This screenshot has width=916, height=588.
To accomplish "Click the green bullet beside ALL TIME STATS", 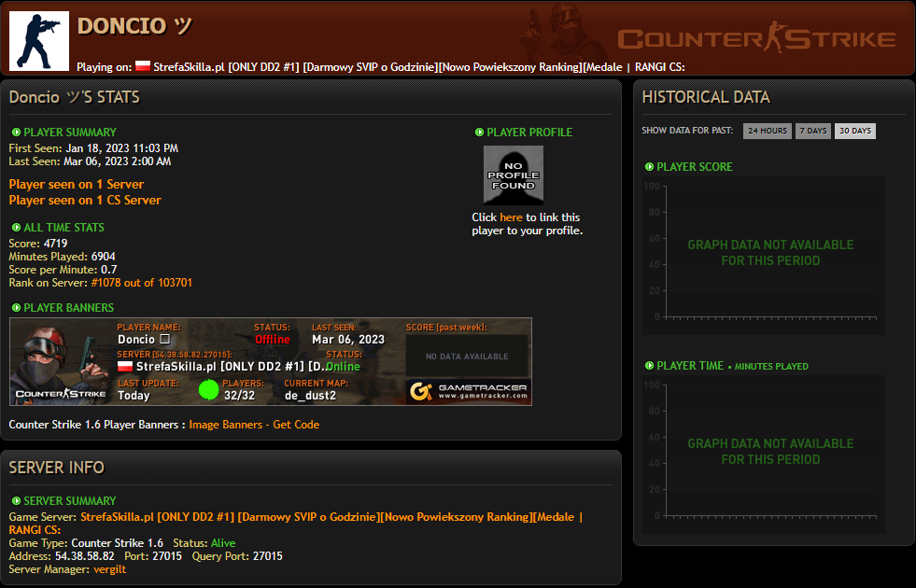I will [x=17, y=228].
